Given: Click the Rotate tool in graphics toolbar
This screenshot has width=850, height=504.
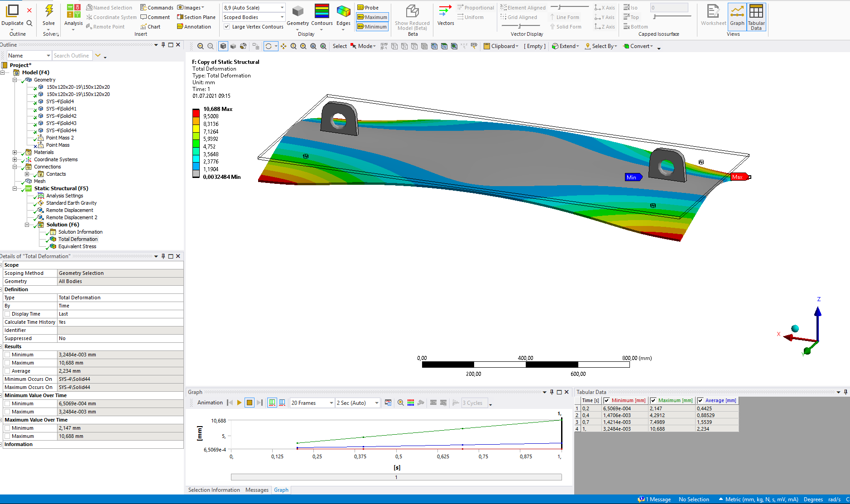Looking at the screenshot, I should pyautogui.click(x=269, y=46).
